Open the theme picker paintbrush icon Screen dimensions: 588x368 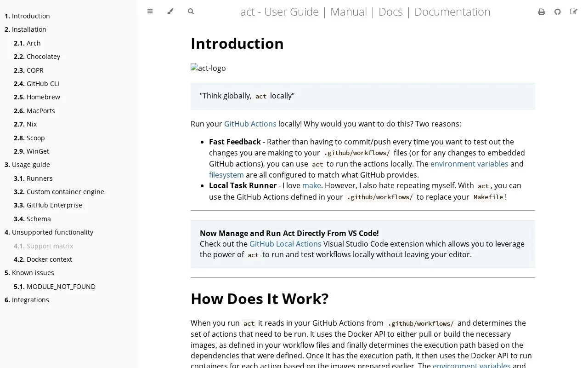[170, 11]
